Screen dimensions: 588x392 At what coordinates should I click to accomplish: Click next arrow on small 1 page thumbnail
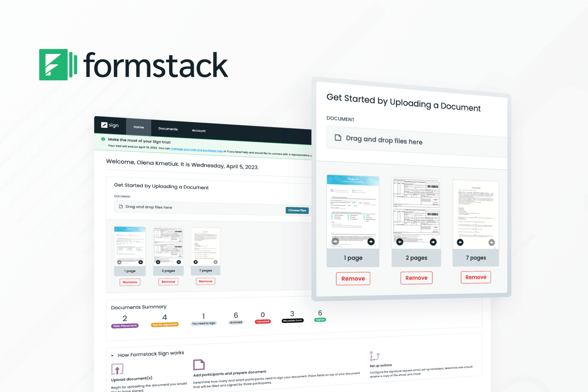pyautogui.click(x=140, y=262)
